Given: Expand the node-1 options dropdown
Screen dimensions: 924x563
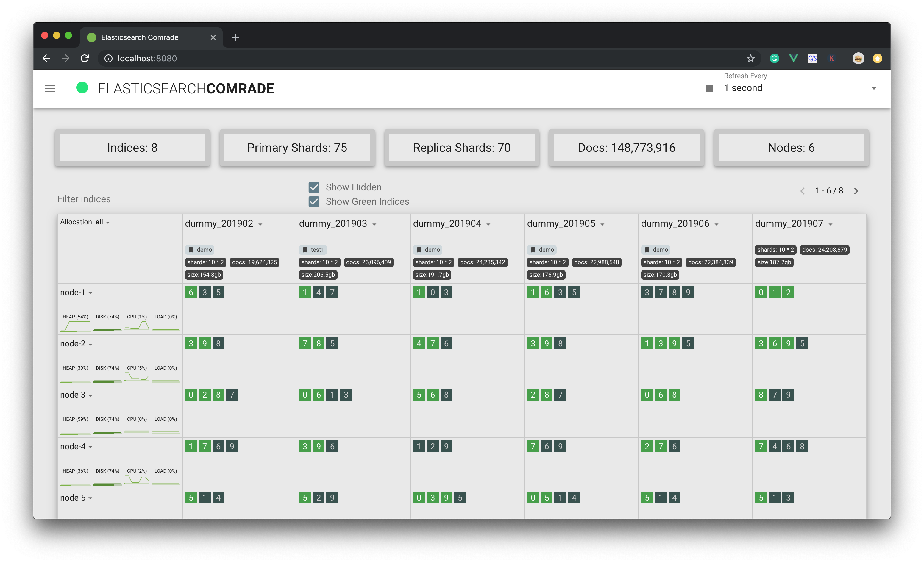Looking at the screenshot, I should pyautogui.click(x=90, y=293).
